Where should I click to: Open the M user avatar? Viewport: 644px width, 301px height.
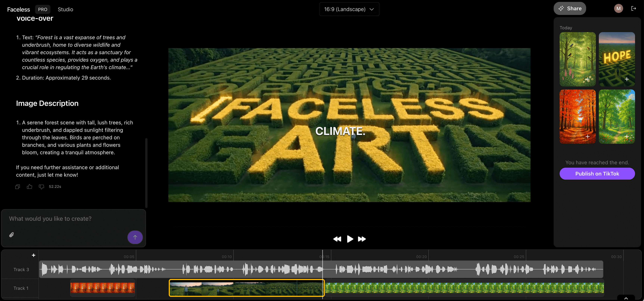coord(618,9)
